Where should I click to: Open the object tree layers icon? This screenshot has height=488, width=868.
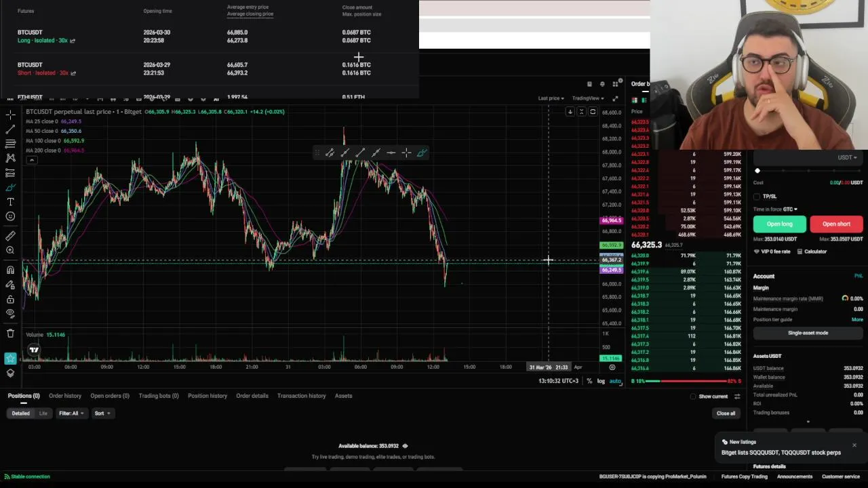(x=10, y=373)
